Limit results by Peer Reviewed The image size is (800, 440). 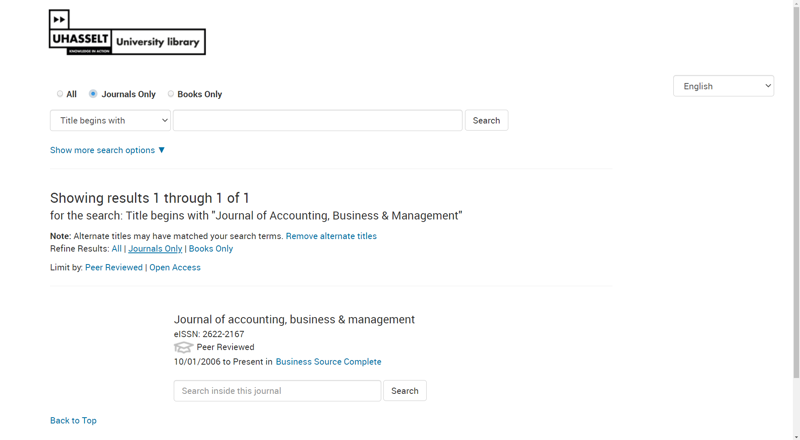tap(114, 268)
